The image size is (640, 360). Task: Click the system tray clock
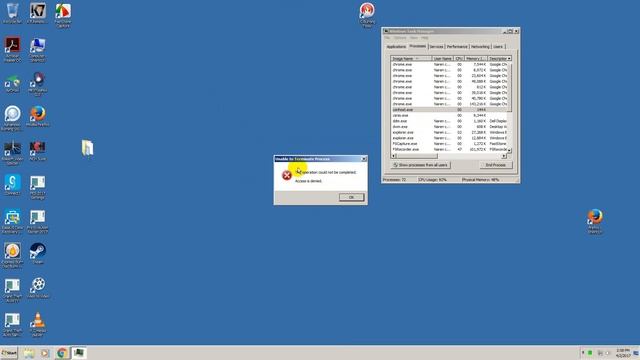(x=623, y=353)
